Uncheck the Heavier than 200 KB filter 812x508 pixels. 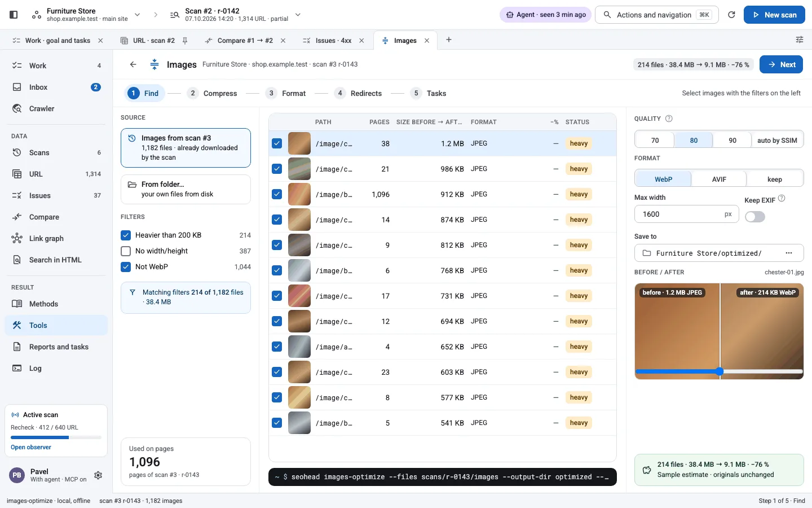[x=126, y=235]
